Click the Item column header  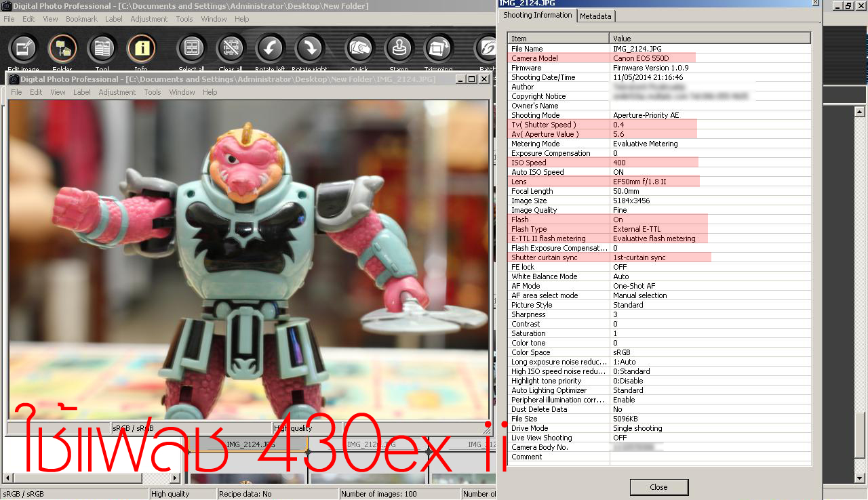[559, 39]
